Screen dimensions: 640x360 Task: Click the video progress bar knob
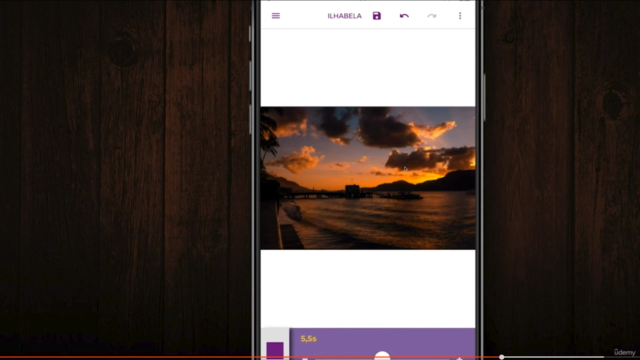pyautogui.click(x=502, y=357)
